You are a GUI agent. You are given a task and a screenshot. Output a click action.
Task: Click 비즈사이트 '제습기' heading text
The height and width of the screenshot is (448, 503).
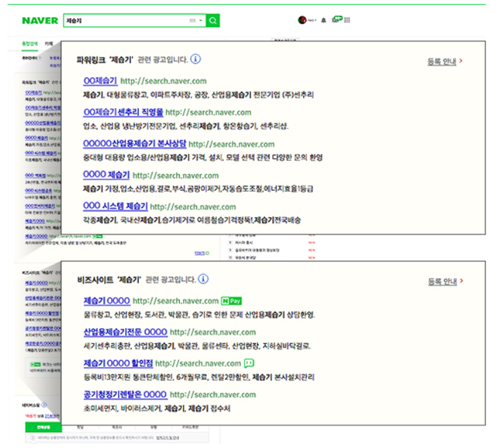pos(109,280)
